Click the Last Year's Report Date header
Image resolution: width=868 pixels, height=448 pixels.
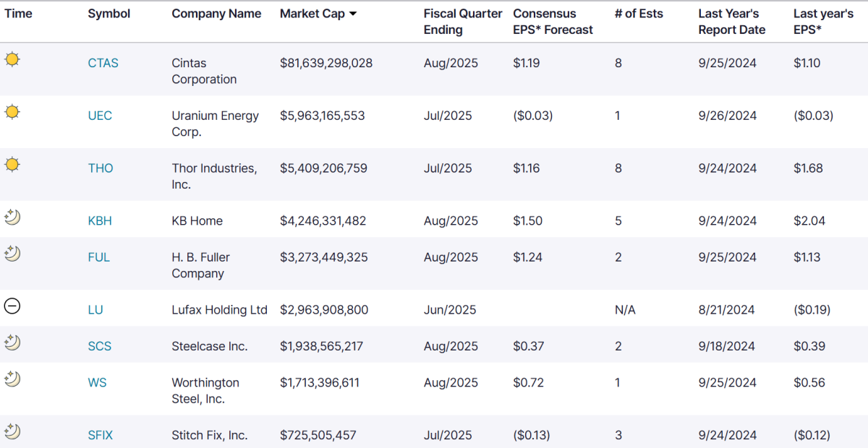tap(731, 22)
